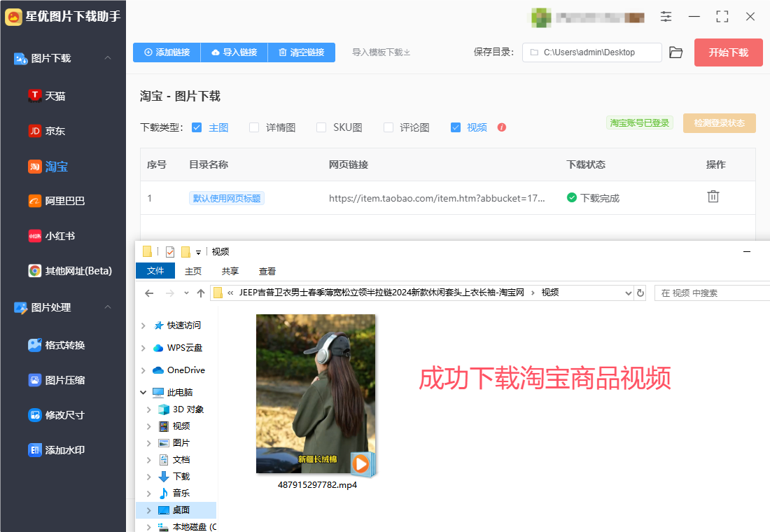The image size is (770, 532).
Task: Check the SKU图 checkbox
Action: point(321,127)
